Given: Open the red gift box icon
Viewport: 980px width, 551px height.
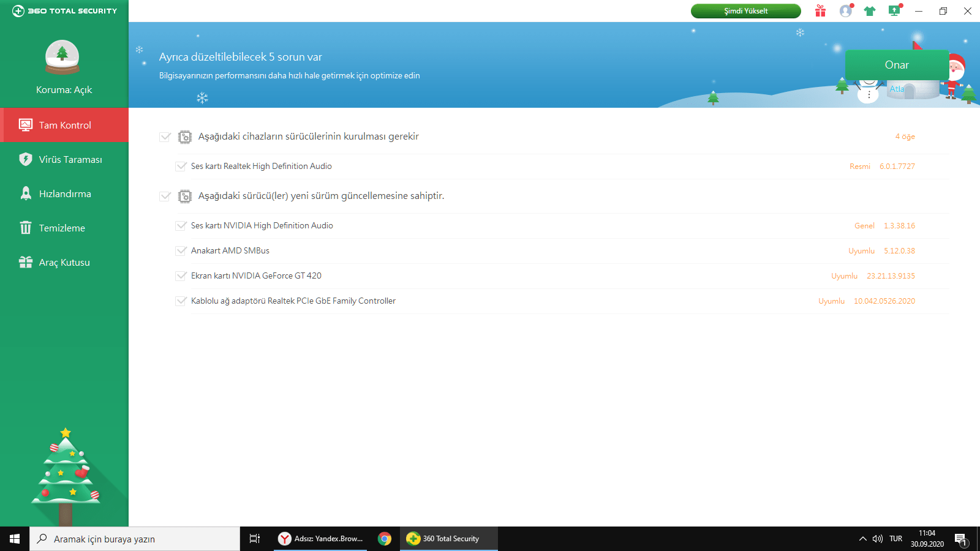Looking at the screenshot, I should [x=820, y=11].
